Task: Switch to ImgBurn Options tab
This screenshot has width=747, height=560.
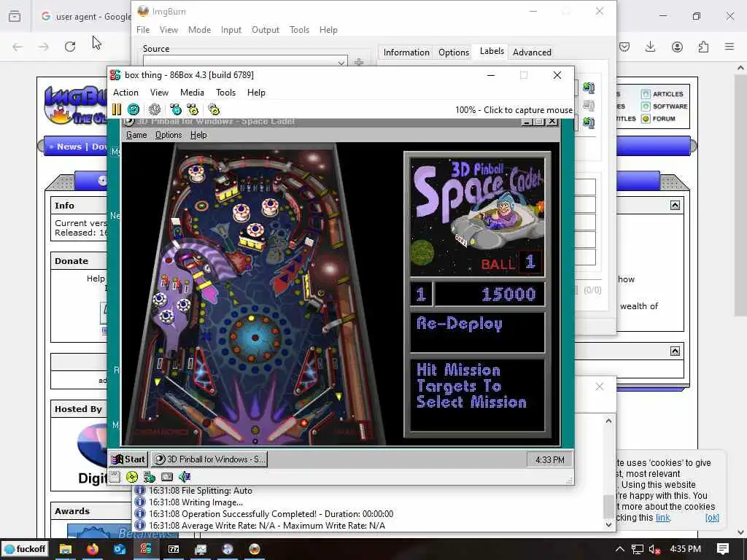Action: tap(454, 52)
